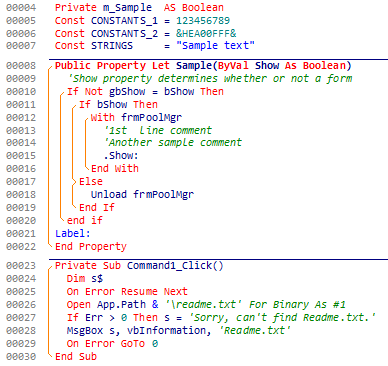Image resolution: width=388 pixels, height=366 pixels.
Task: Click gbShow variable
Action: (127, 92)
